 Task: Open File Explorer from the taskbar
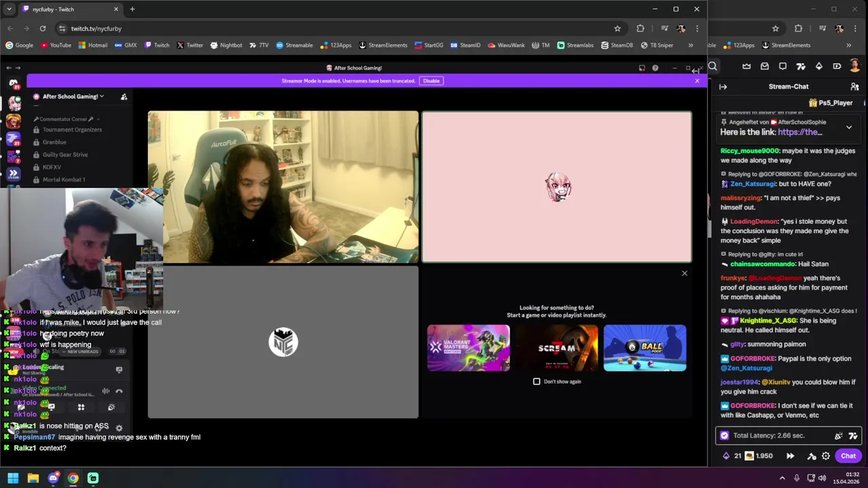(33, 479)
